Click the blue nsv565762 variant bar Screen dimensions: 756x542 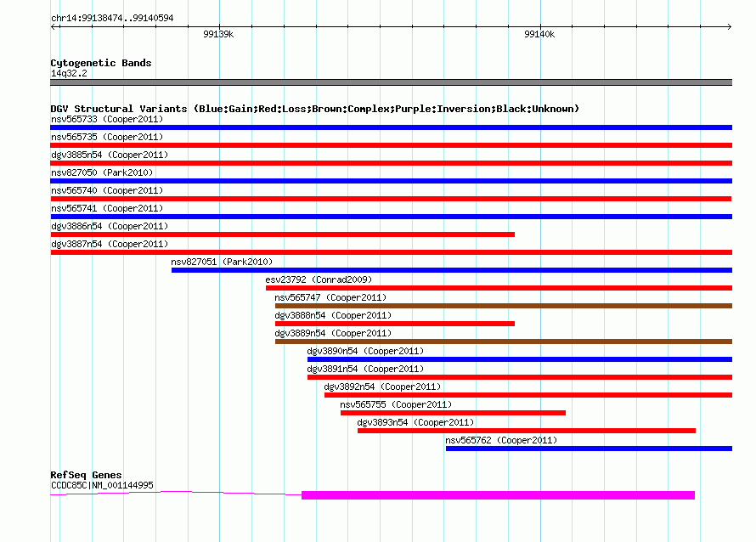coord(589,449)
